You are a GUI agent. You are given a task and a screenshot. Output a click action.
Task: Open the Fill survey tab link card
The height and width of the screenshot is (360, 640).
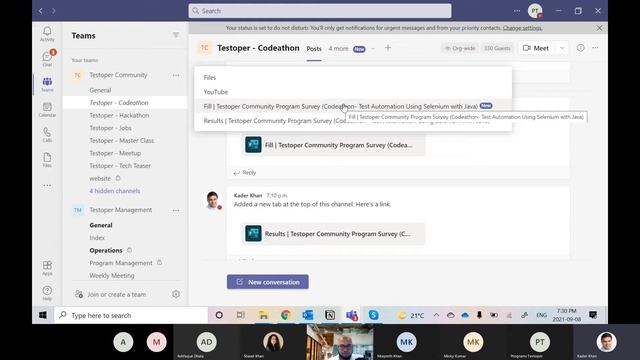(x=333, y=145)
